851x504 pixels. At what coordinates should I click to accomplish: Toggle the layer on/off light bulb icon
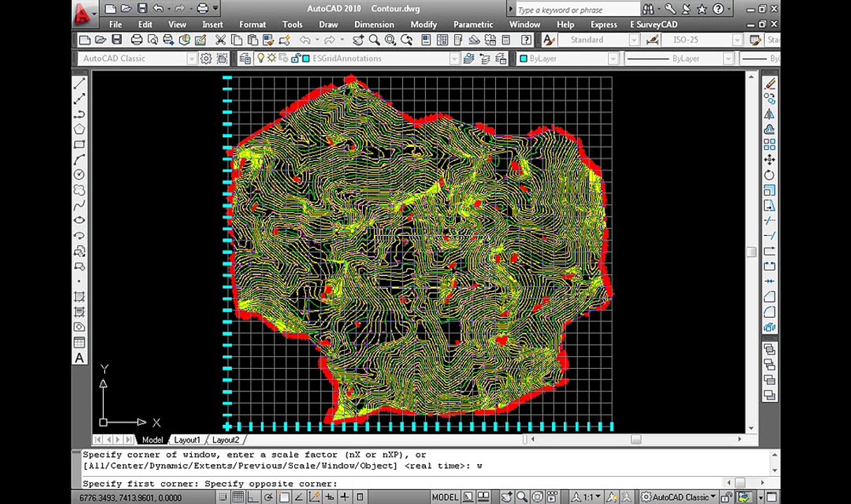261,58
